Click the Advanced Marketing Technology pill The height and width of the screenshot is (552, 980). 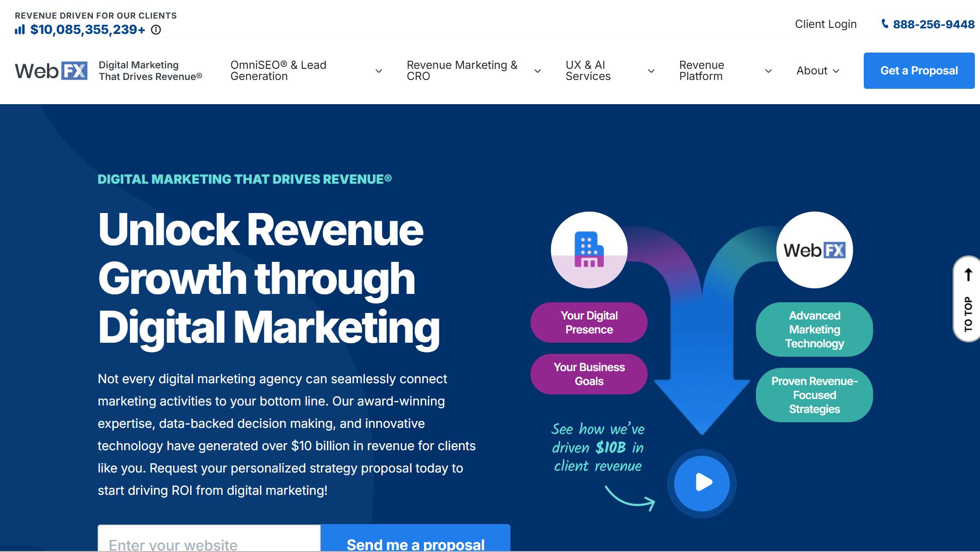(814, 330)
